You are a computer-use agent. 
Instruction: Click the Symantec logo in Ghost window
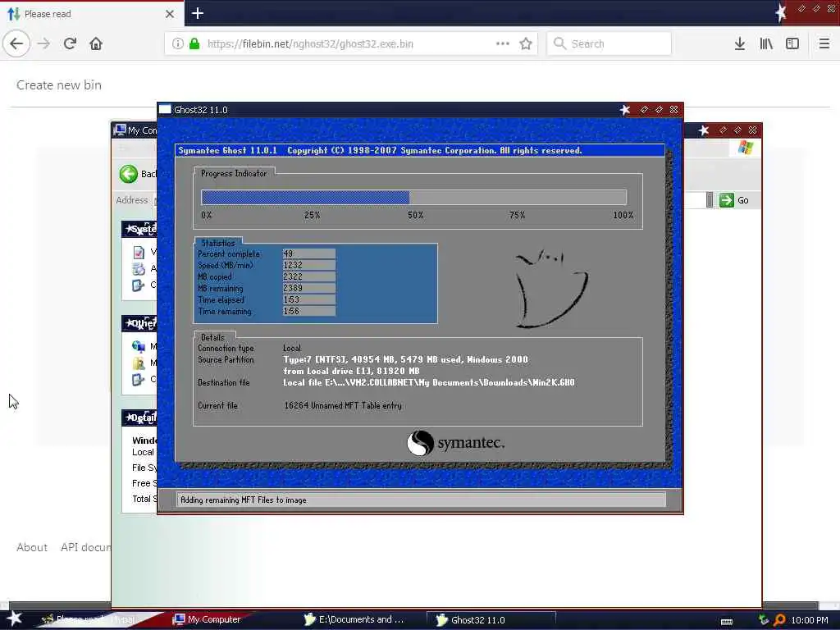(455, 443)
